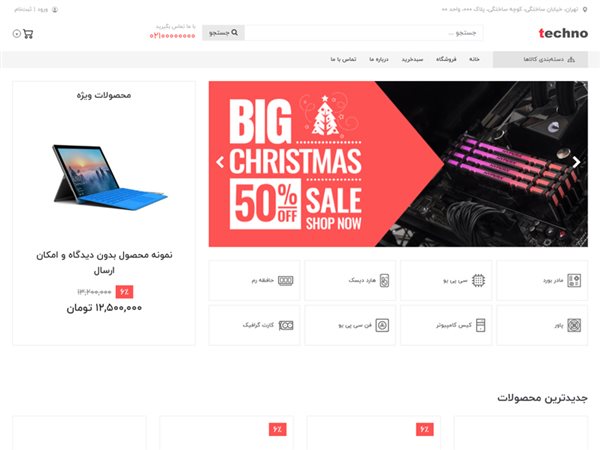The image size is (600, 450).
Task: Open the حافظه رم RAM category
Action: [254, 280]
